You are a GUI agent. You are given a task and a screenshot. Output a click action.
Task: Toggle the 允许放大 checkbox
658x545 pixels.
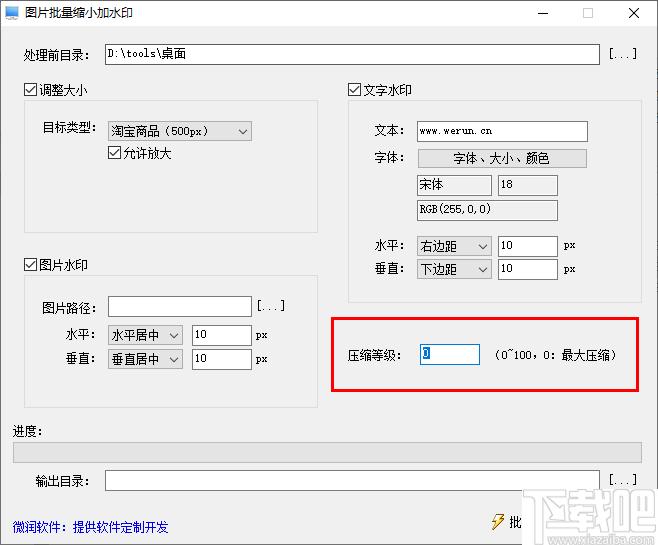click(x=115, y=153)
